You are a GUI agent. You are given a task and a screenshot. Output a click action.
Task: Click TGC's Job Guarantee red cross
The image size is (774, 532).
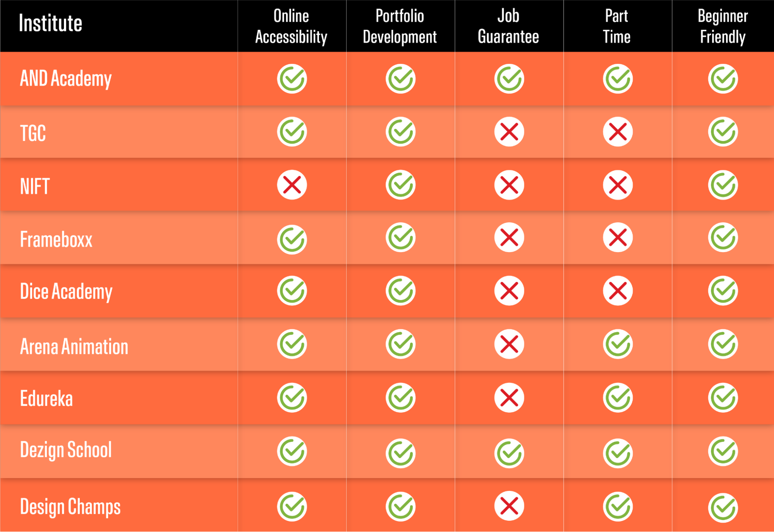pos(509,132)
